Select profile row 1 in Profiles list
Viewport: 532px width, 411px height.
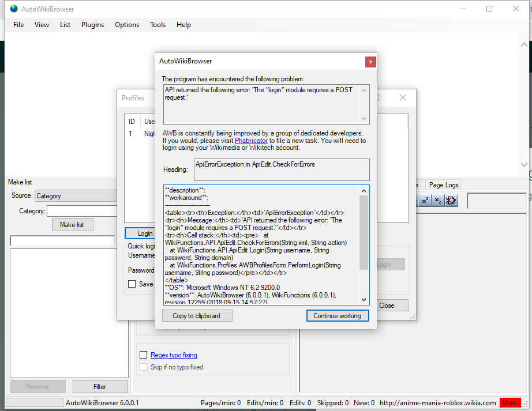[x=140, y=134]
